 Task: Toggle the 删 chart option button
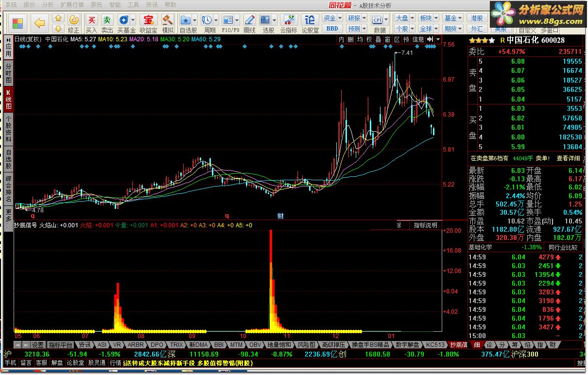350,39
